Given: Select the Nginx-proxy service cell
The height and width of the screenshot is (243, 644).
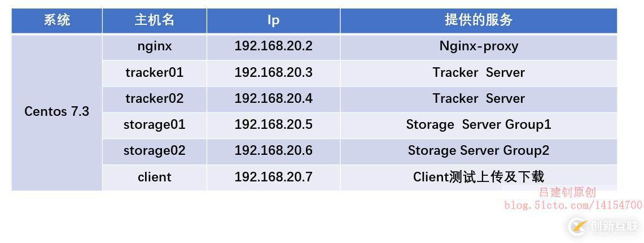Looking at the screenshot, I should pos(478,46).
